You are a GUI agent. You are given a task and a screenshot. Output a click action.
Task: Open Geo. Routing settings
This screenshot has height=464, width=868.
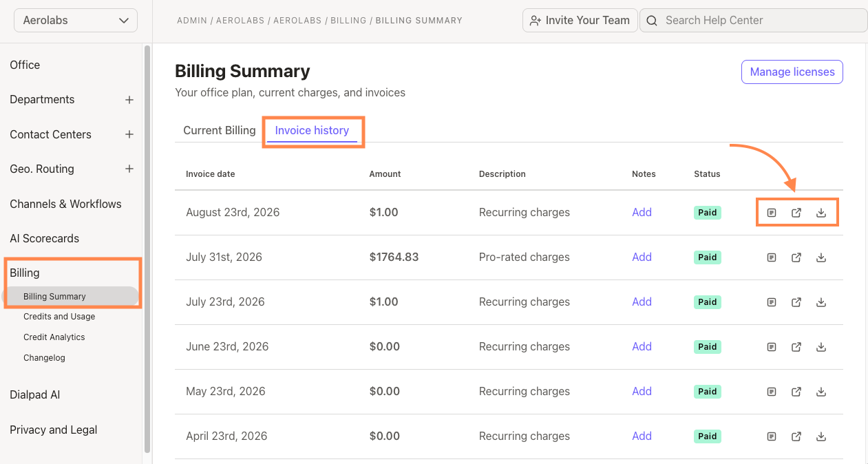click(x=42, y=169)
